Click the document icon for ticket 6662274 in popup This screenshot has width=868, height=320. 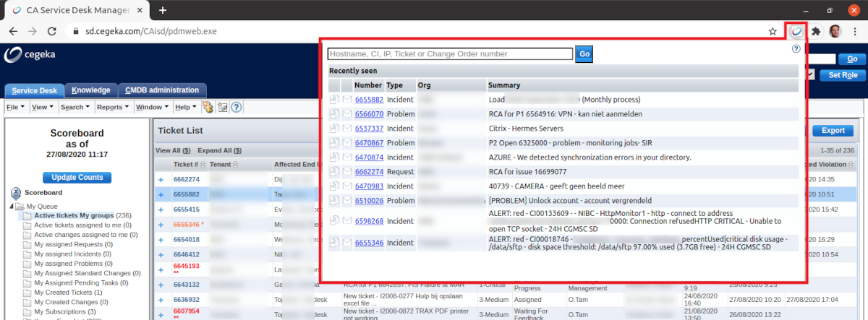pos(334,172)
